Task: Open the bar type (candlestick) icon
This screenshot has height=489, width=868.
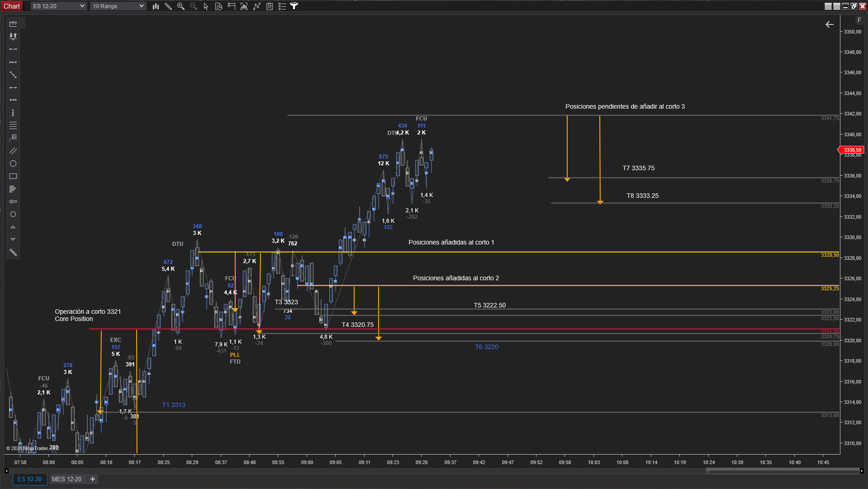Action: 156,6
